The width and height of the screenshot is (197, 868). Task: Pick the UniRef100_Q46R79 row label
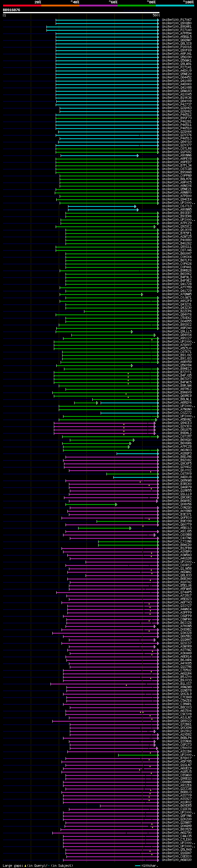(177, 487)
